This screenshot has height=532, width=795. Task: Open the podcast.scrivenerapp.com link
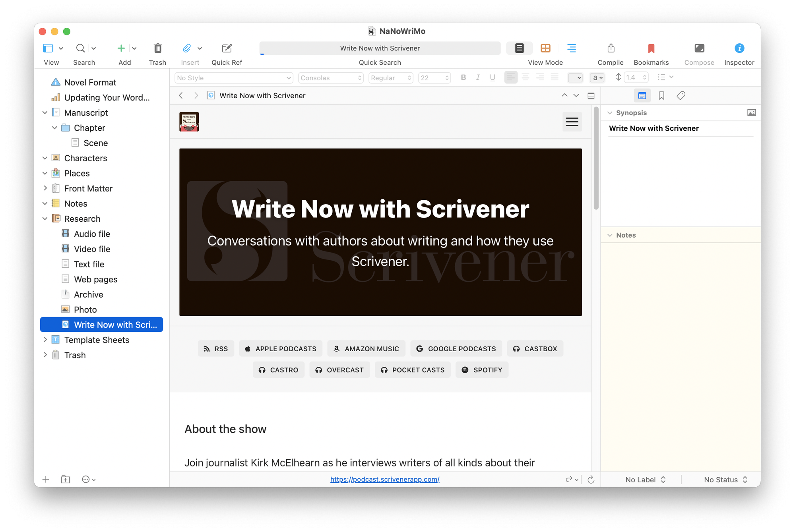click(x=384, y=480)
